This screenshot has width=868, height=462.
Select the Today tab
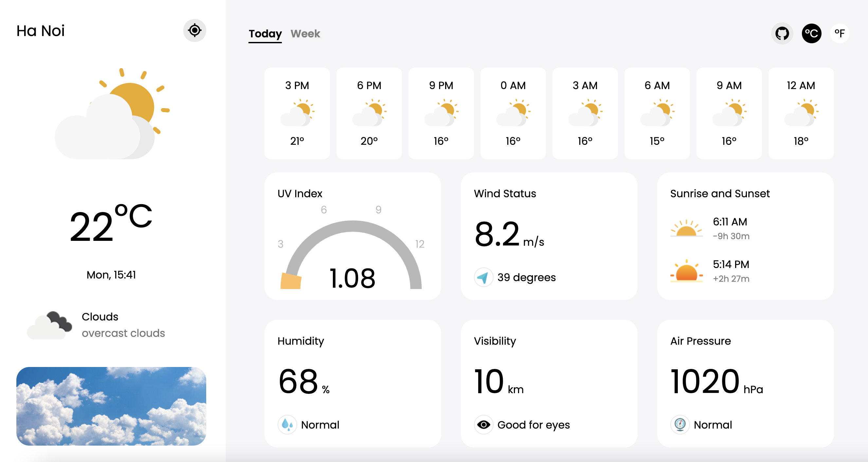(x=265, y=34)
